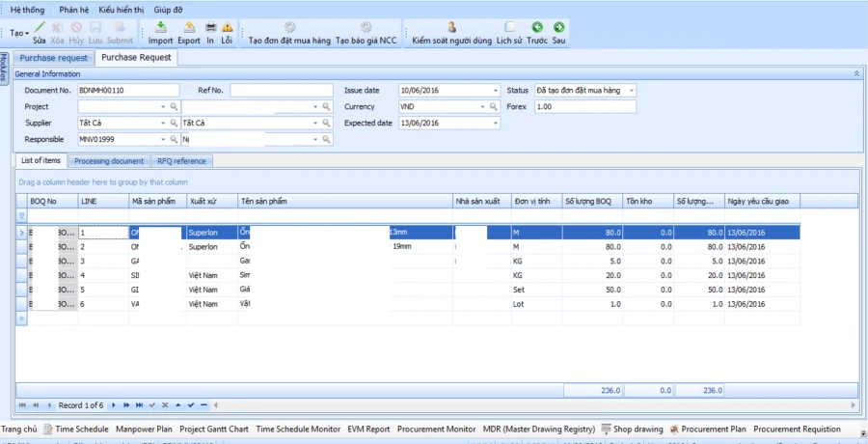This screenshot has width=868, height=444.
Task: Open Procurement Monitor link
Action: 436,429
